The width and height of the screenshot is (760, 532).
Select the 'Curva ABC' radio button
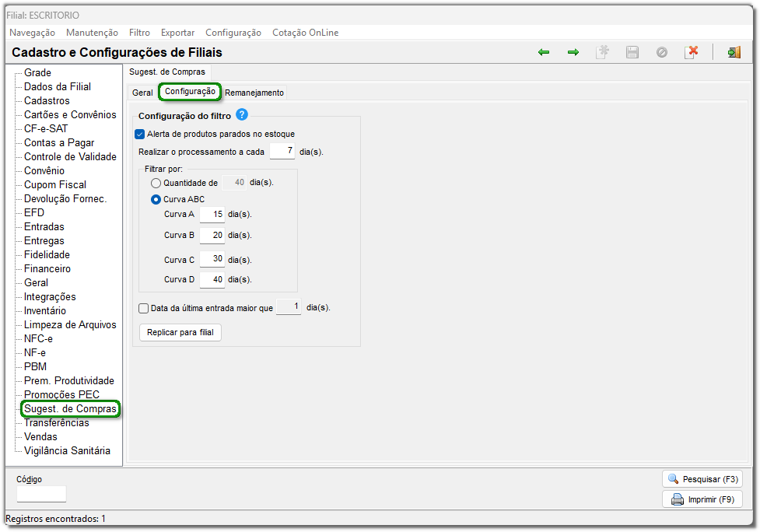[156, 199]
